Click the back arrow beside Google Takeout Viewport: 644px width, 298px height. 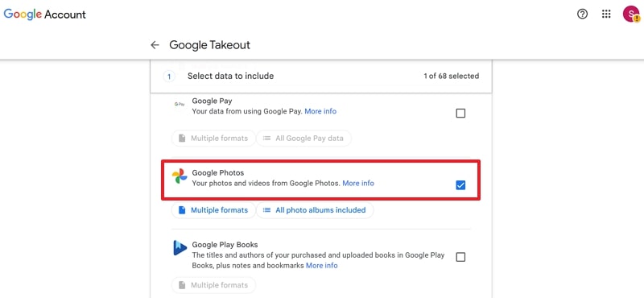click(x=155, y=45)
